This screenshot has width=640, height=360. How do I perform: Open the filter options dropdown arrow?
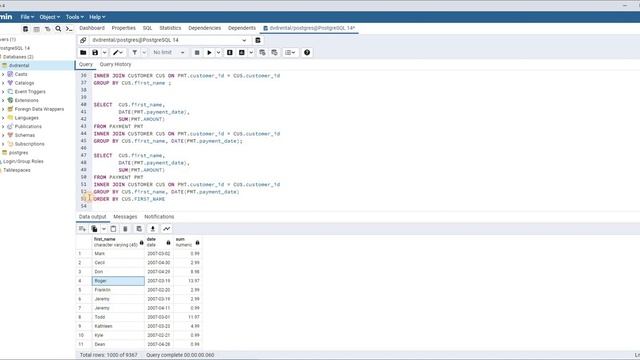click(x=144, y=53)
